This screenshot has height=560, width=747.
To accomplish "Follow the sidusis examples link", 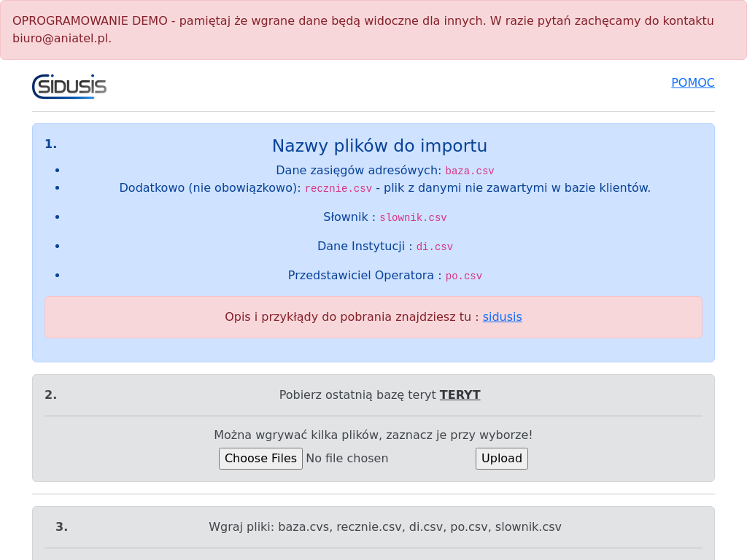I will (x=502, y=317).
